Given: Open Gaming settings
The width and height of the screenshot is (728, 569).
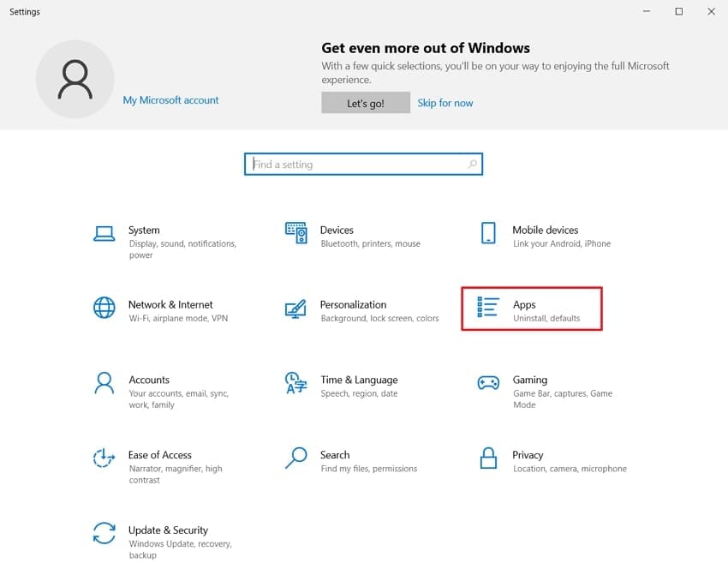Looking at the screenshot, I should coord(531,380).
